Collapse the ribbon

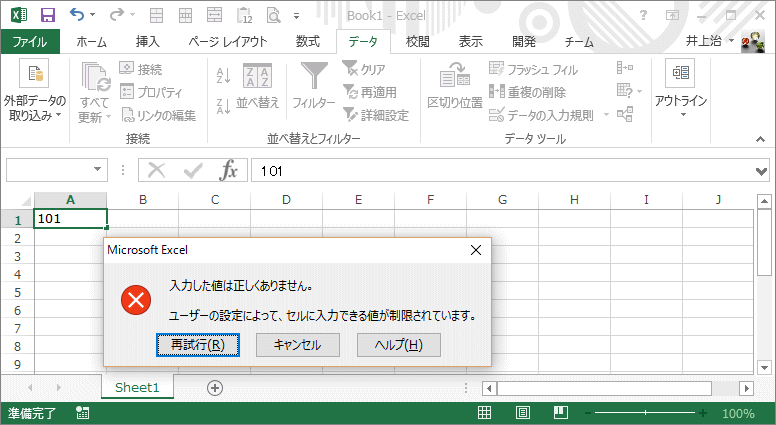pyautogui.click(x=761, y=140)
